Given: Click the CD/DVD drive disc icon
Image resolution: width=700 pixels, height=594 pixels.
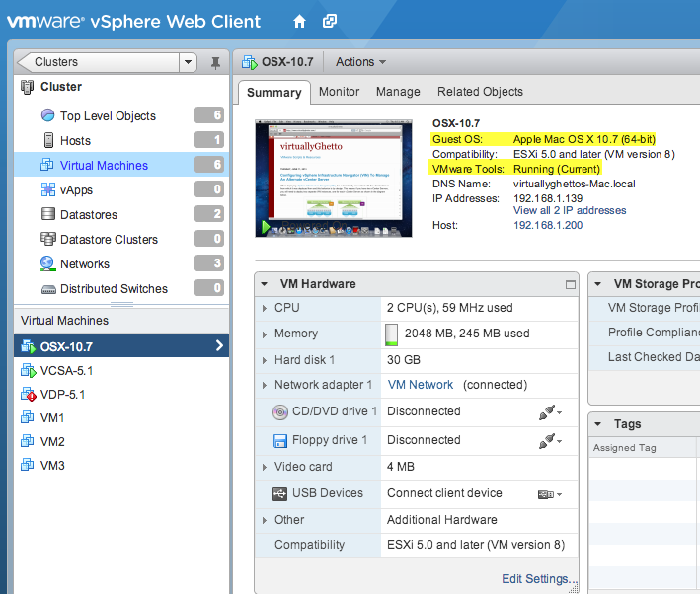Looking at the screenshot, I should click(280, 411).
